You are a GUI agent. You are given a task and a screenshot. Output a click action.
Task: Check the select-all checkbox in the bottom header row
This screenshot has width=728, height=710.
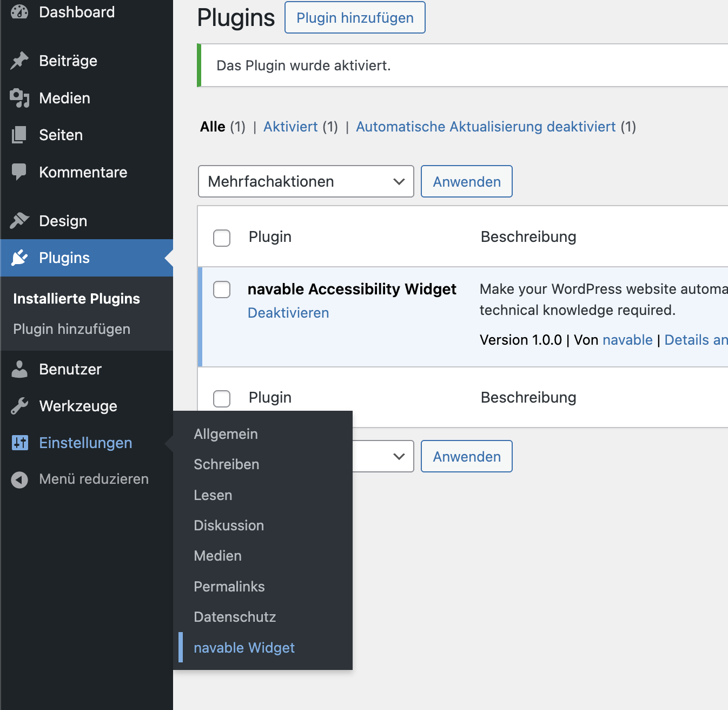(x=221, y=398)
